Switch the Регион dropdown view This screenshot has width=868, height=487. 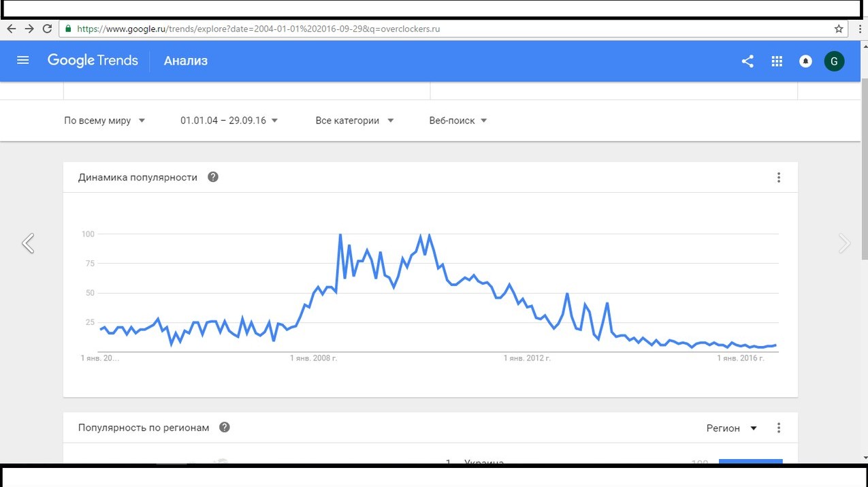(732, 428)
